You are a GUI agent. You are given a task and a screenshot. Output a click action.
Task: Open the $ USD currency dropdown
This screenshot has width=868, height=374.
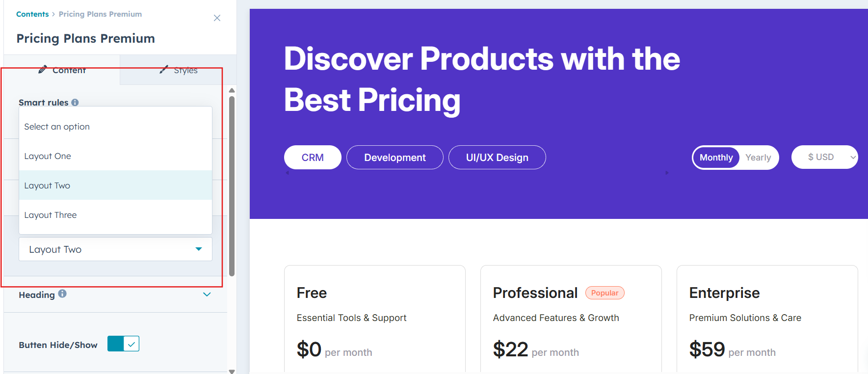click(x=825, y=157)
